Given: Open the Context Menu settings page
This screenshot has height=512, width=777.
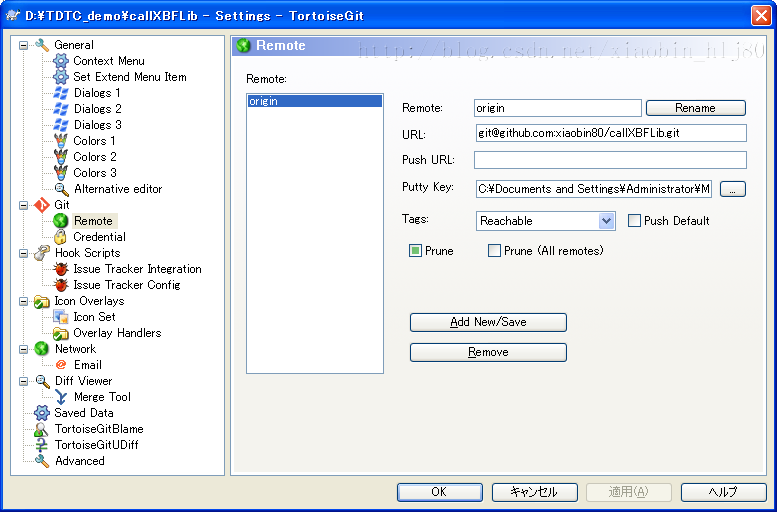Looking at the screenshot, I should click(x=109, y=61).
